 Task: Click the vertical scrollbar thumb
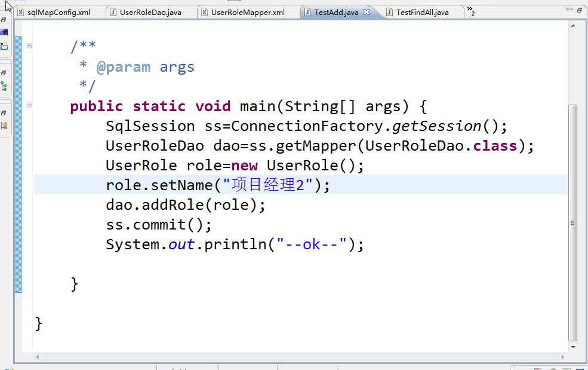[x=572, y=222]
